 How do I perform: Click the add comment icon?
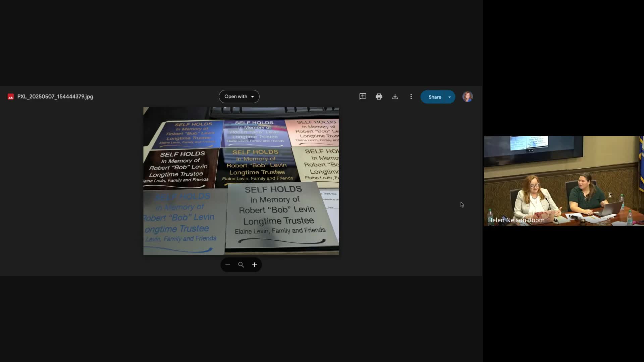click(x=363, y=97)
